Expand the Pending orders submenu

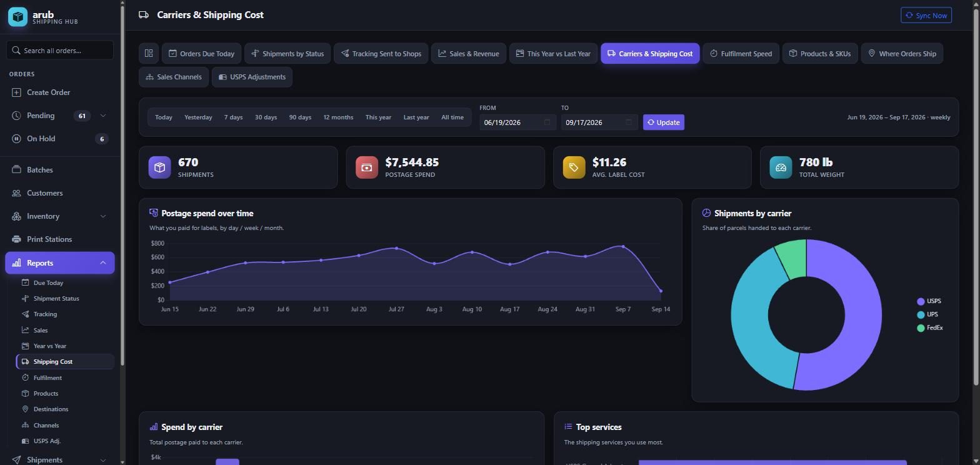[103, 116]
